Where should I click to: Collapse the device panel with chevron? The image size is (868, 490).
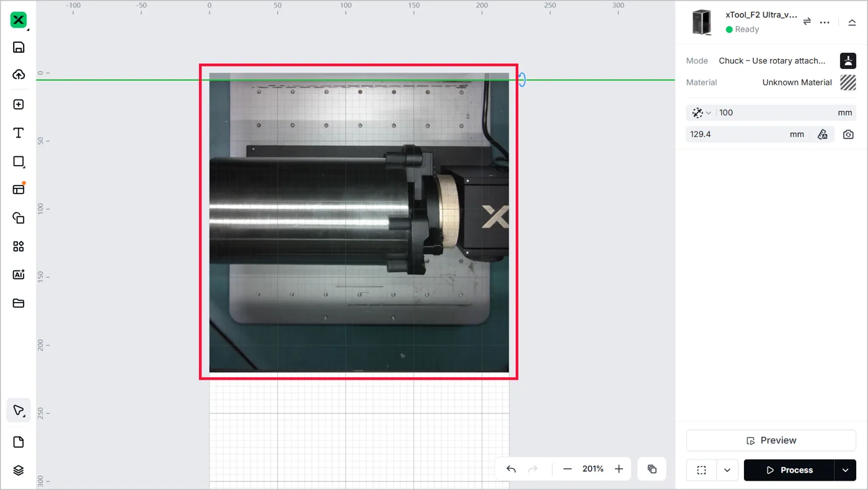coord(852,22)
